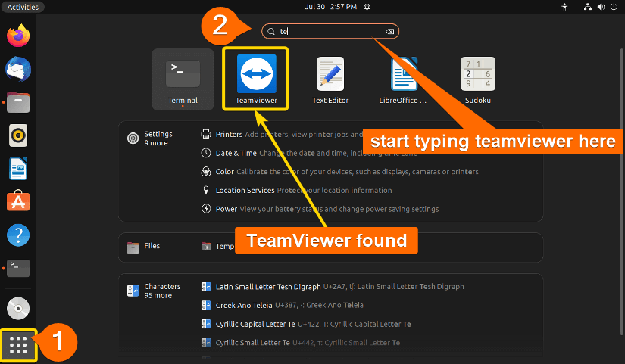
Task: Open Text Editor from search results
Action: [330, 79]
